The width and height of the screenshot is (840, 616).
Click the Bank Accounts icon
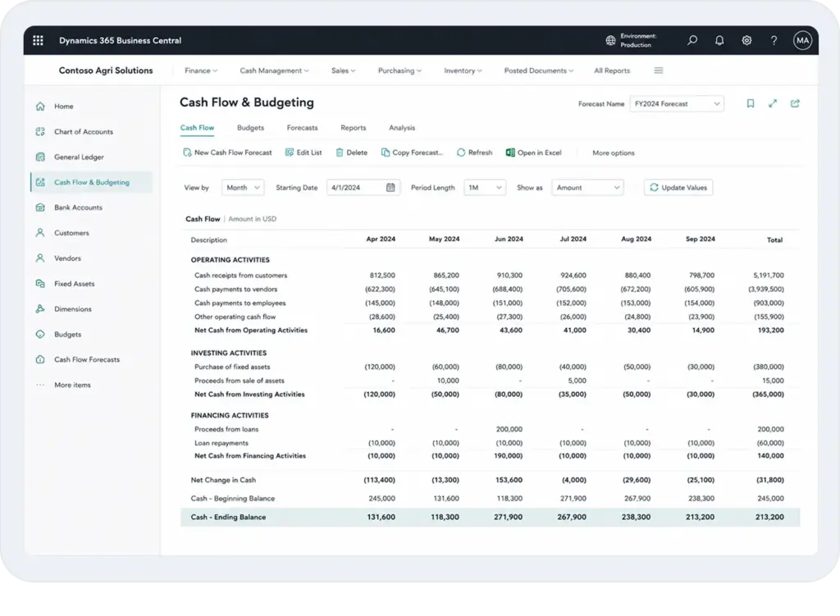pos(40,208)
